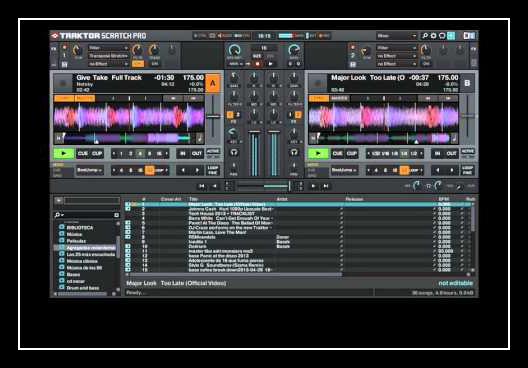Click channel B gain knob
This screenshot has width=528, height=368.
tap(294, 78)
